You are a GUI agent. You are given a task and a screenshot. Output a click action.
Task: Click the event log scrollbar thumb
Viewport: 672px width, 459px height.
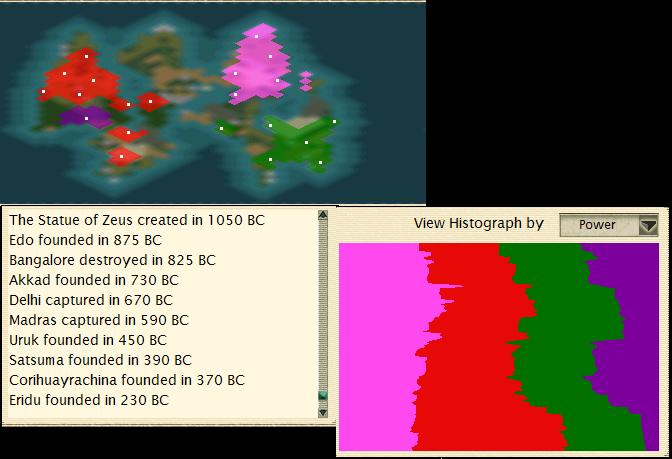pyautogui.click(x=322, y=398)
